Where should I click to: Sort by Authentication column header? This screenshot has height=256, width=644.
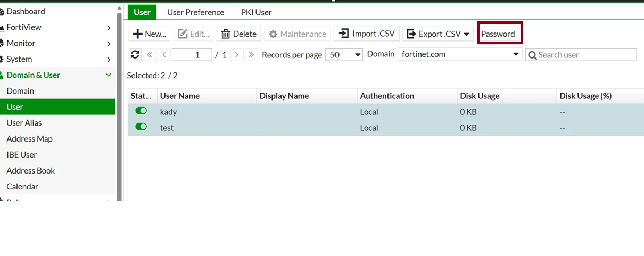click(x=407, y=96)
